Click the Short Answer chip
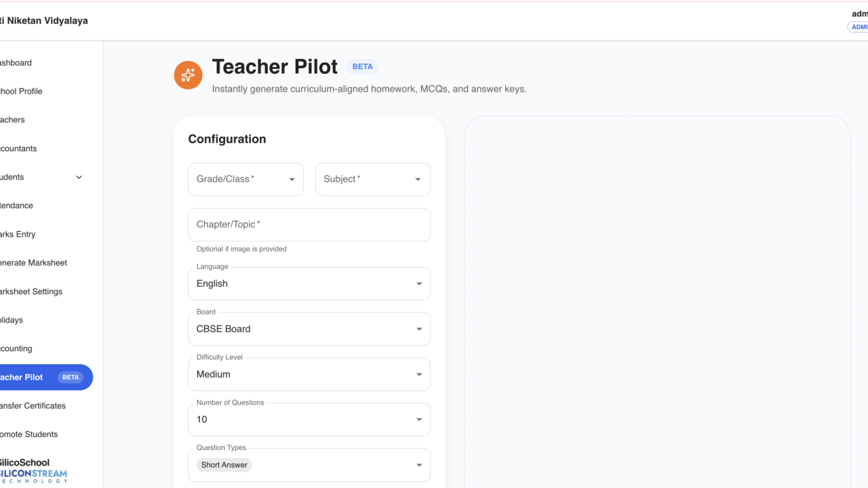The height and width of the screenshot is (488, 868). click(x=224, y=465)
